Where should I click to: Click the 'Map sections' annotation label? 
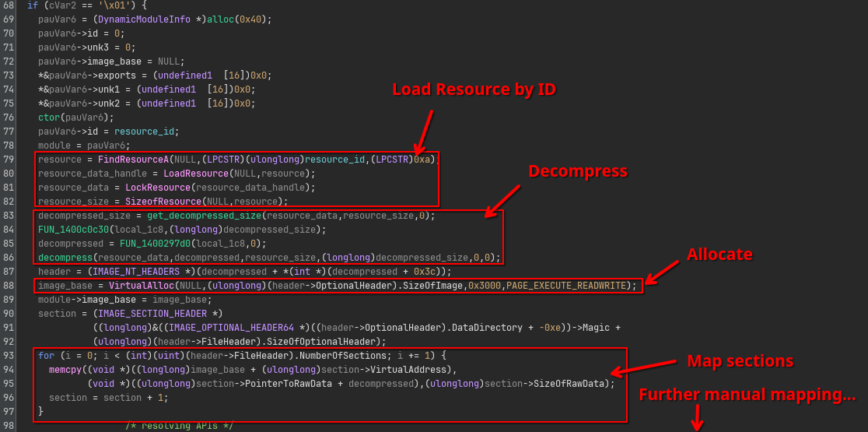(x=740, y=361)
